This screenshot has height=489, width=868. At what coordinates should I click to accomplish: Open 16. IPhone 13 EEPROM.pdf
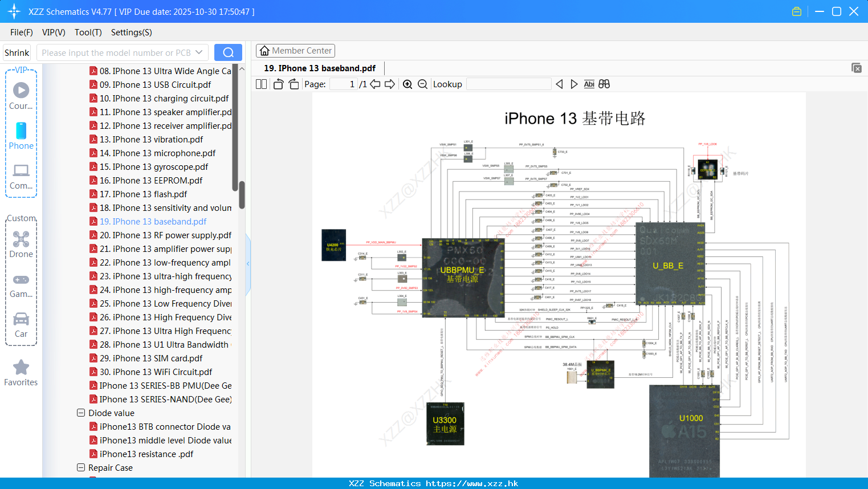click(146, 181)
